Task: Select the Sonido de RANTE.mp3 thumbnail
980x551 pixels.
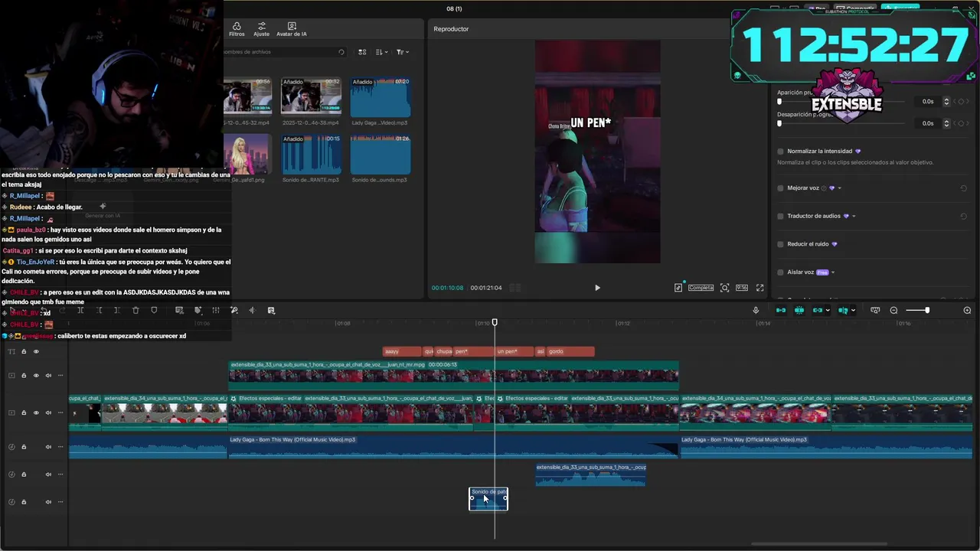Action: [311, 154]
